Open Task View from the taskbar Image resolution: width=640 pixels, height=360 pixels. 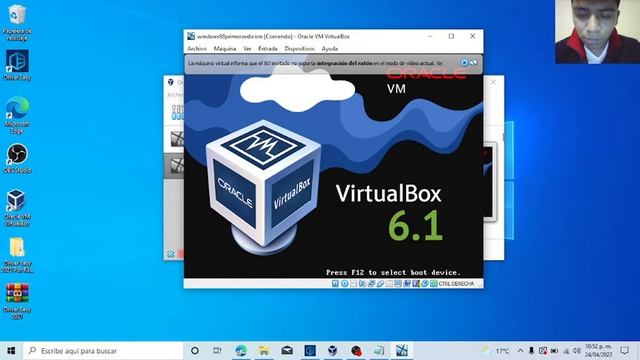217,351
